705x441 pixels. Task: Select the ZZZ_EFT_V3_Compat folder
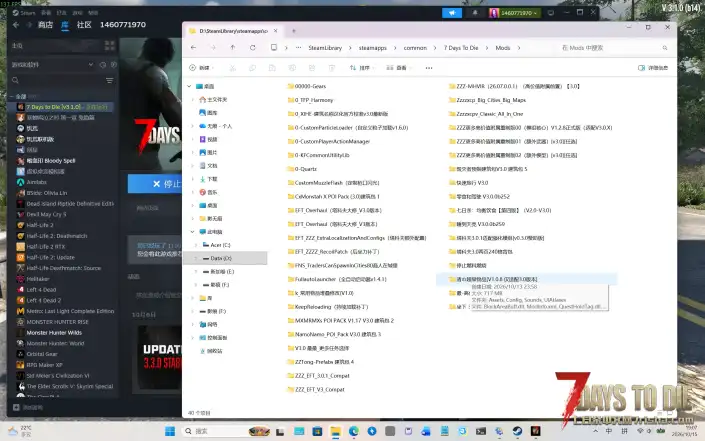click(x=316, y=390)
